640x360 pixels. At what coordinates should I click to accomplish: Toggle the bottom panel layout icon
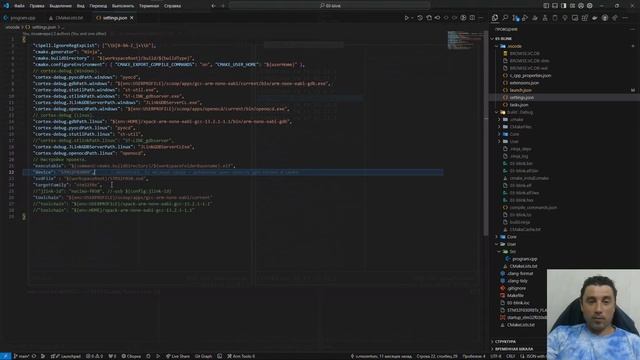click(x=555, y=6)
